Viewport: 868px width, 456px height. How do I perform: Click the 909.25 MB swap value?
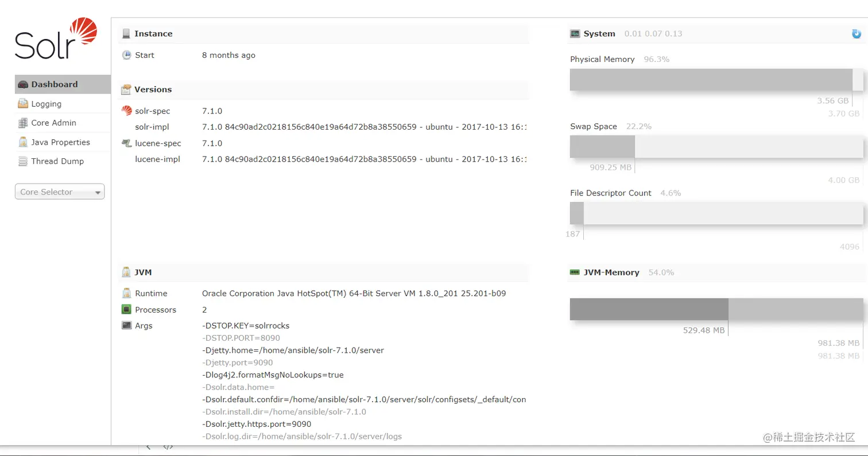pos(611,167)
